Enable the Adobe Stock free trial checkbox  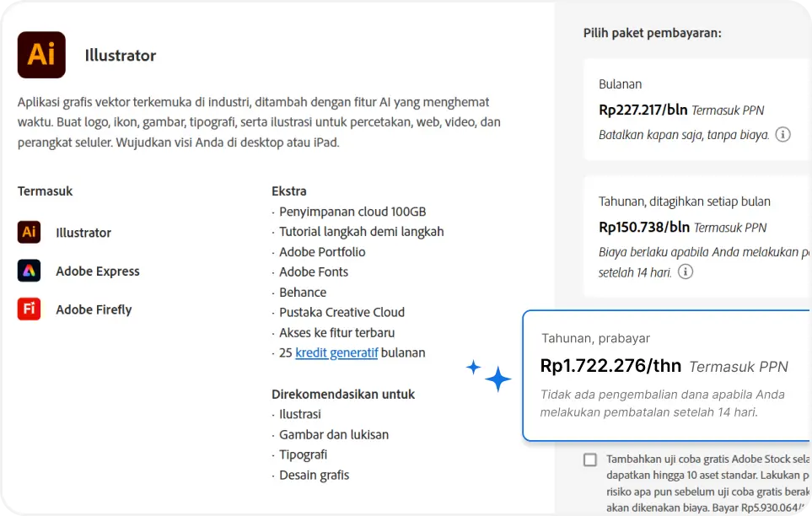click(x=591, y=460)
